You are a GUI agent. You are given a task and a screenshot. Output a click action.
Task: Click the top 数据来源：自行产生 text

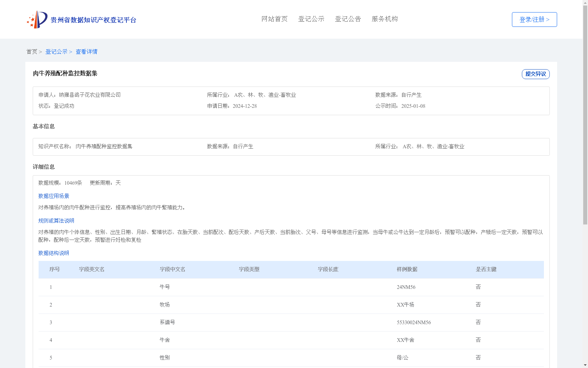(398, 95)
